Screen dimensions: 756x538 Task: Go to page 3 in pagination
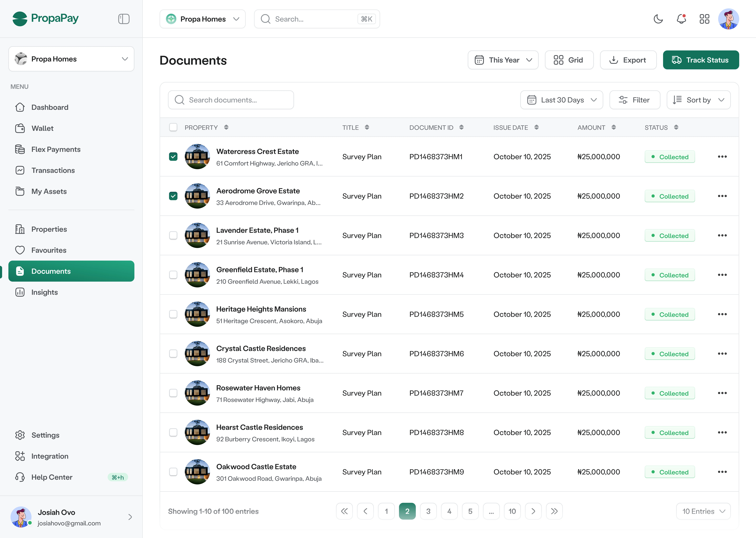point(428,511)
